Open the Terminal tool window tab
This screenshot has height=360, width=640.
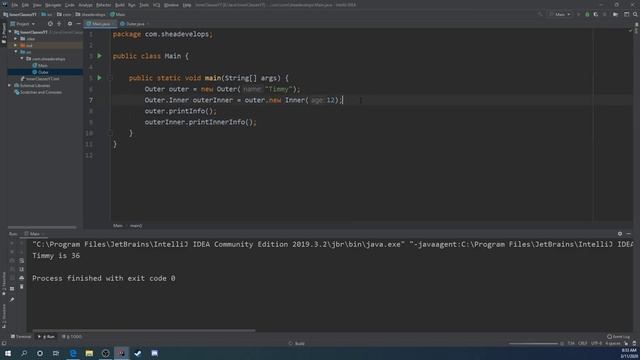21,337
